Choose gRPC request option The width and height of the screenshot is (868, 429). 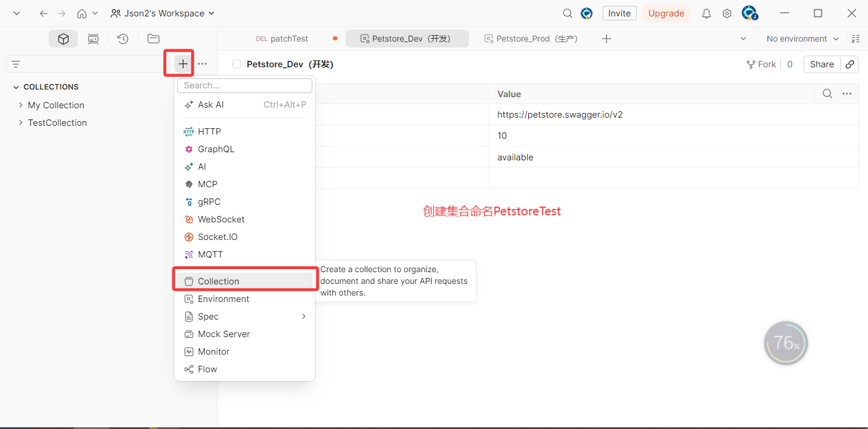click(x=244, y=202)
